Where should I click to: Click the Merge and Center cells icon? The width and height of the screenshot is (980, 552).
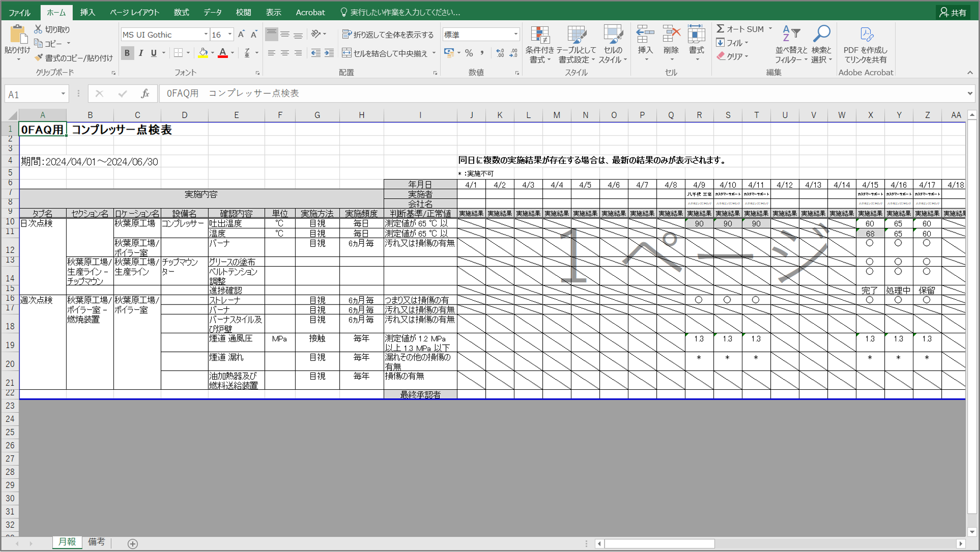(347, 53)
